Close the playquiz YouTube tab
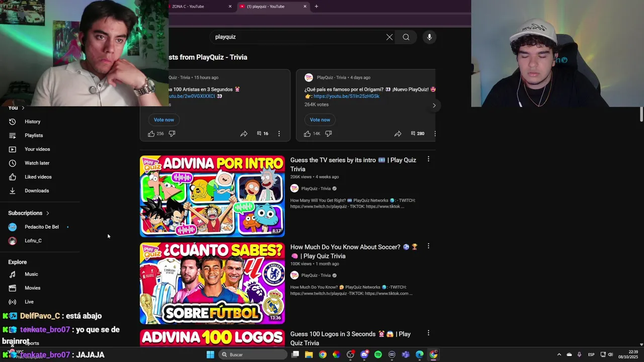This screenshot has height=362, width=644. point(305,7)
